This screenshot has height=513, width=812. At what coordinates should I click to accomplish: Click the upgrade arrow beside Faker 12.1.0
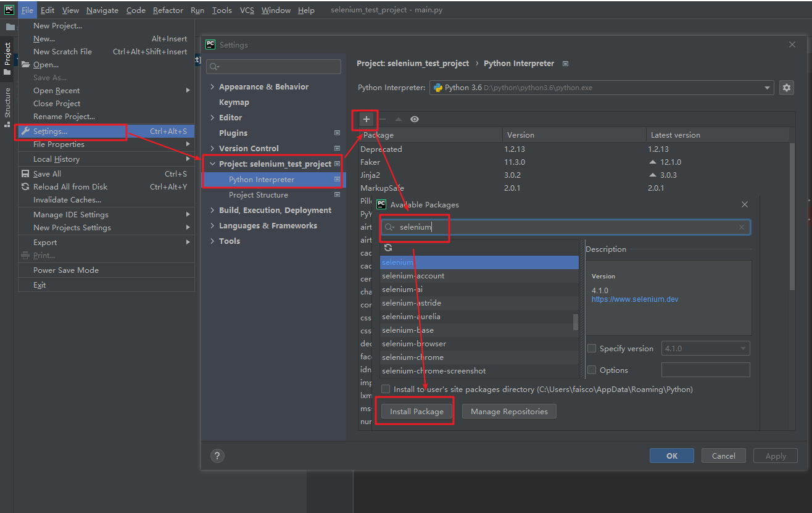[653, 162]
